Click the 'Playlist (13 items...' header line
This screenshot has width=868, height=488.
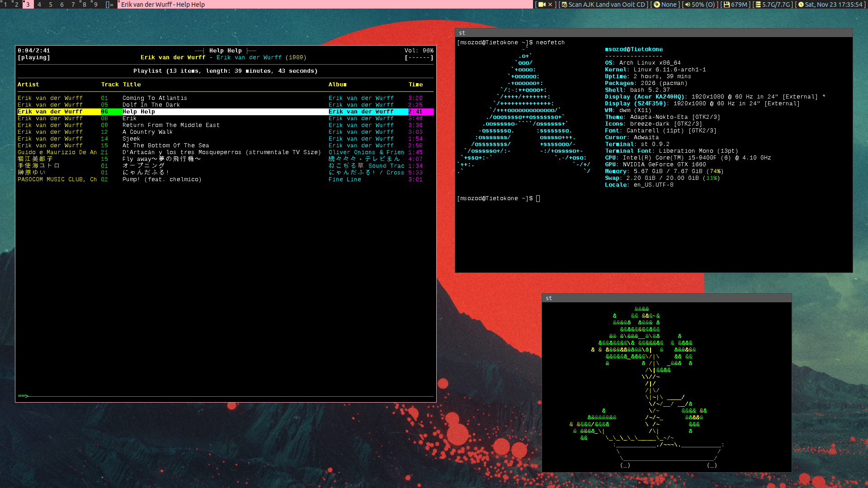[226, 71]
